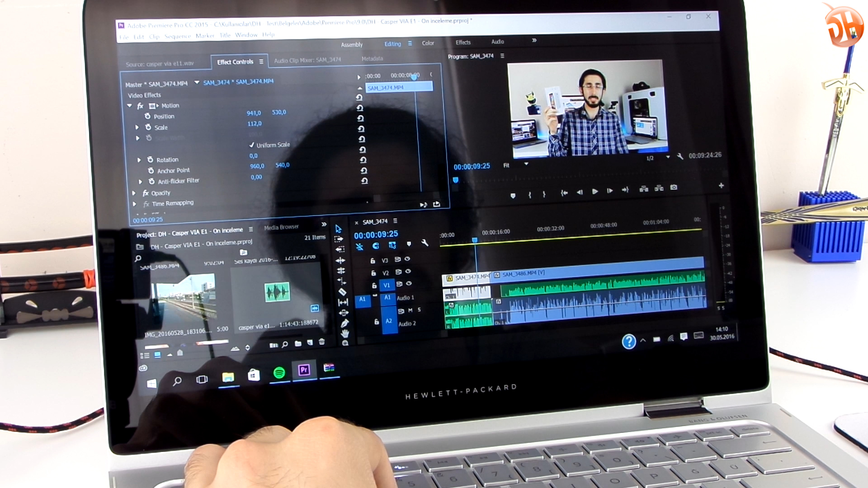This screenshot has height=488, width=868.
Task: Toggle V2 track output eye
Action: pyautogui.click(x=408, y=271)
